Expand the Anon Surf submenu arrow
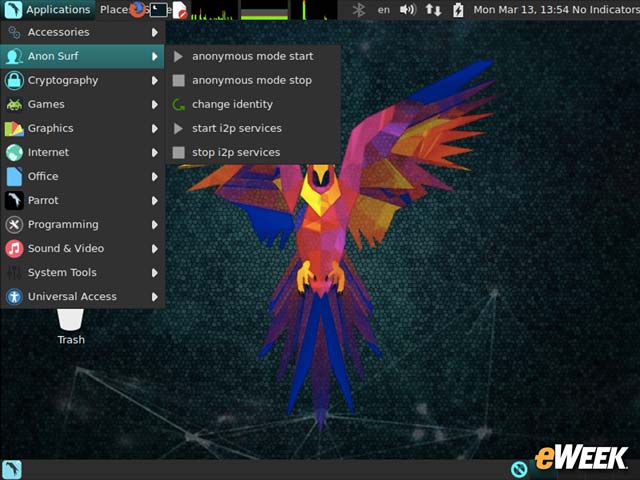Image resolution: width=640 pixels, height=480 pixels. click(x=155, y=56)
